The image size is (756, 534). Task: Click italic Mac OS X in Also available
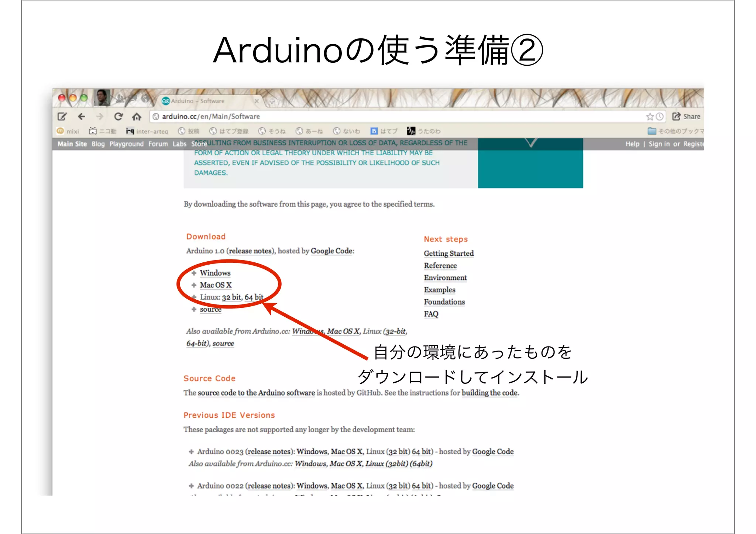click(x=343, y=331)
